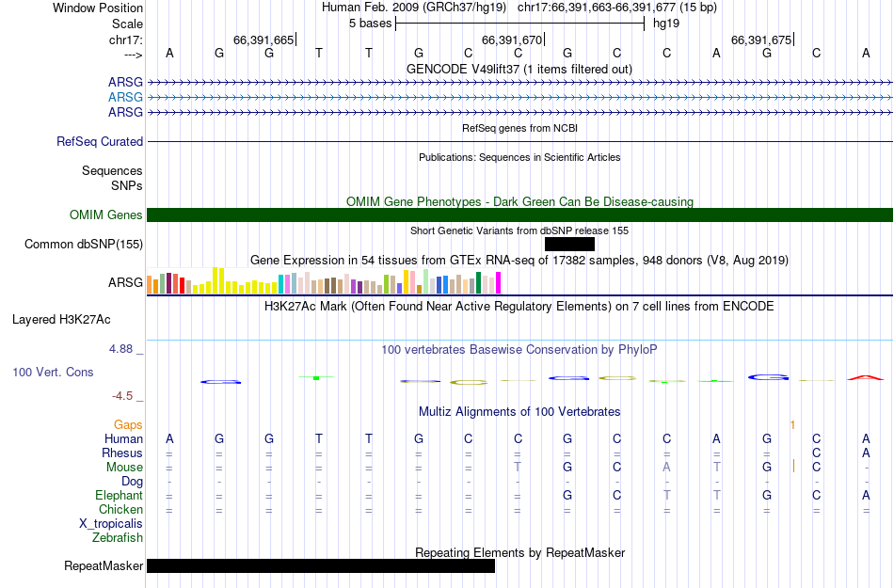Click the OMIM Genes track label
894x588 pixels.
(x=105, y=215)
